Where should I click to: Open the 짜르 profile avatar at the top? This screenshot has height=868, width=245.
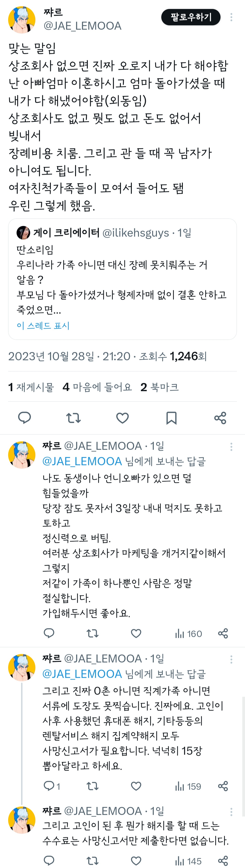22,20
